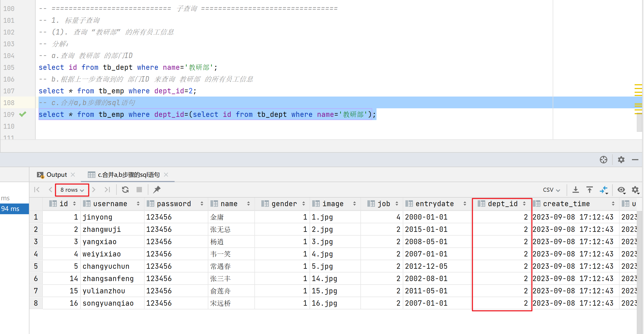
Task: Click the yulianzhou username cell
Action: 112,291
